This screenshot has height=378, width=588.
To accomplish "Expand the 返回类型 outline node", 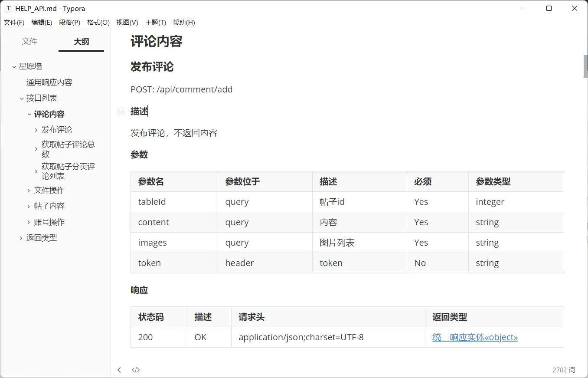I will (20, 237).
